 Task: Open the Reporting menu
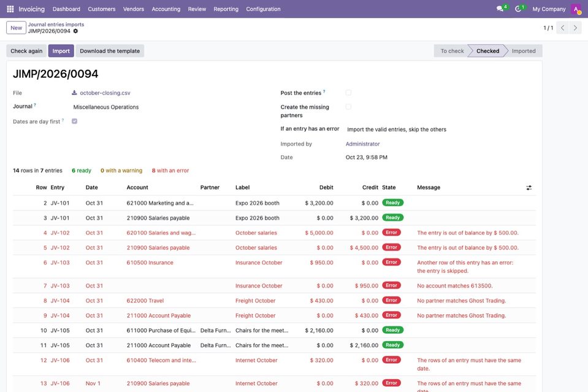coord(226,9)
